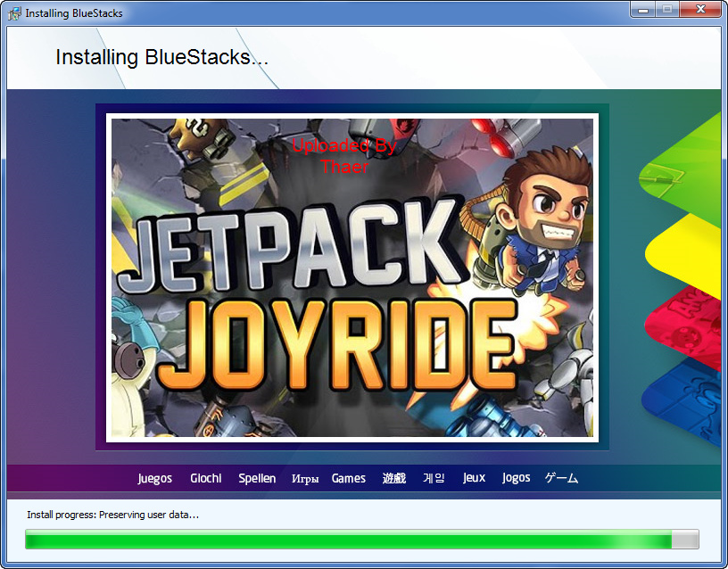Click the Jetpack Joyride promo image

352,278
